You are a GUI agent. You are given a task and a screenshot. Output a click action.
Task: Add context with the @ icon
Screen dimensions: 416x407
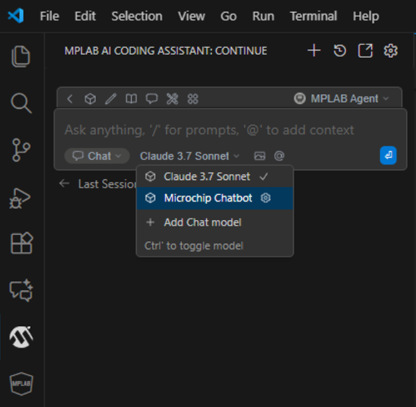pos(279,156)
